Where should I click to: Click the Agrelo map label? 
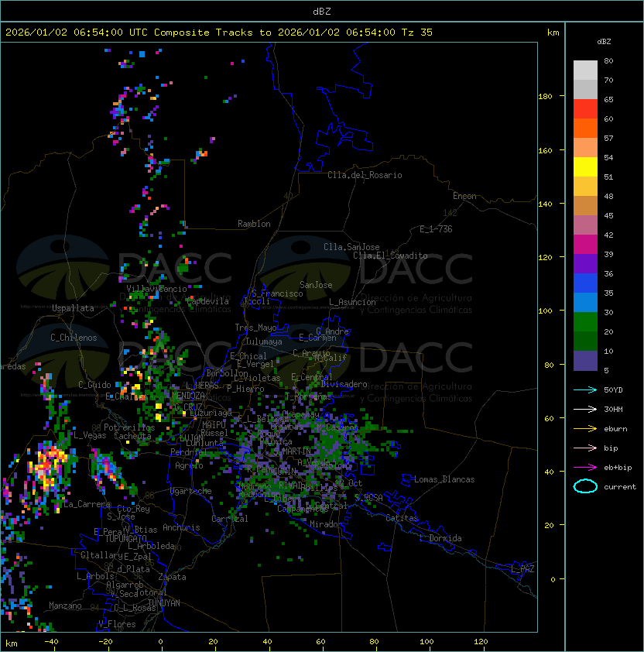tap(189, 465)
